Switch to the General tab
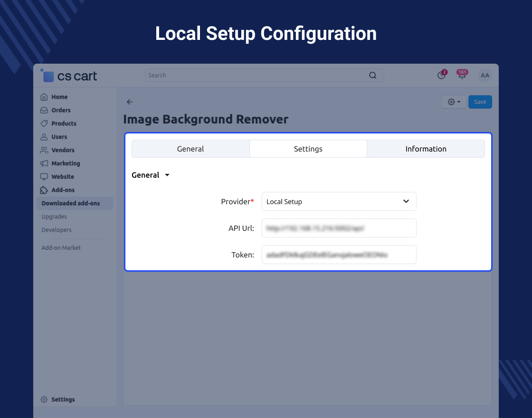This screenshot has height=418, width=532. (x=190, y=149)
